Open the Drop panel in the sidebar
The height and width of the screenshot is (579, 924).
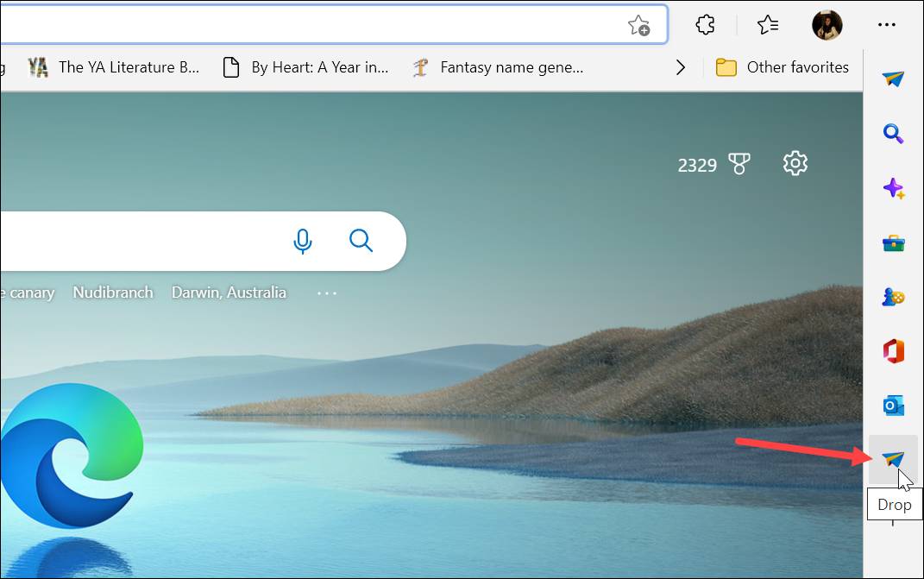[894, 460]
